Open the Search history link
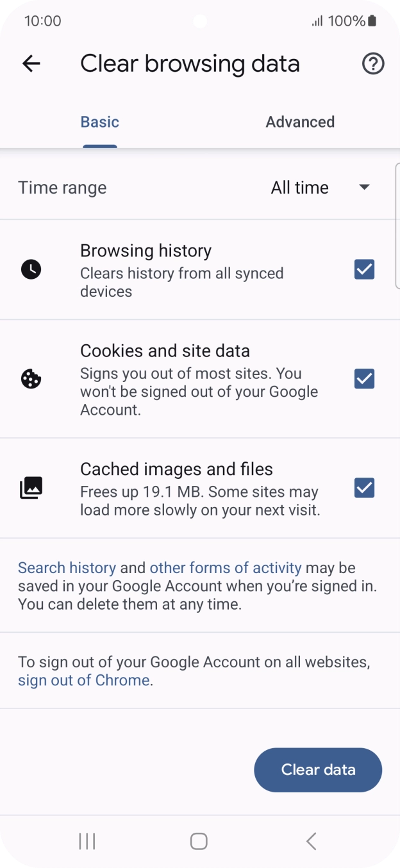This screenshot has height=868, width=400. click(67, 567)
